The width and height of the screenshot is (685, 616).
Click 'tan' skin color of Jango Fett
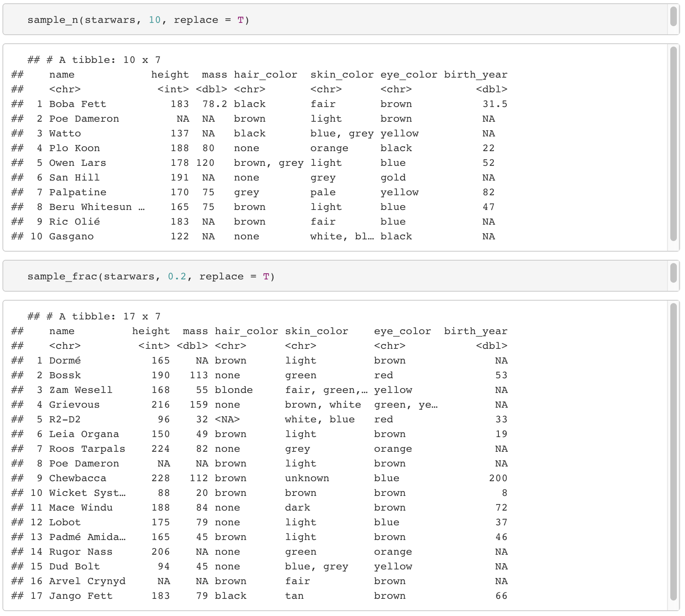coord(294,596)
